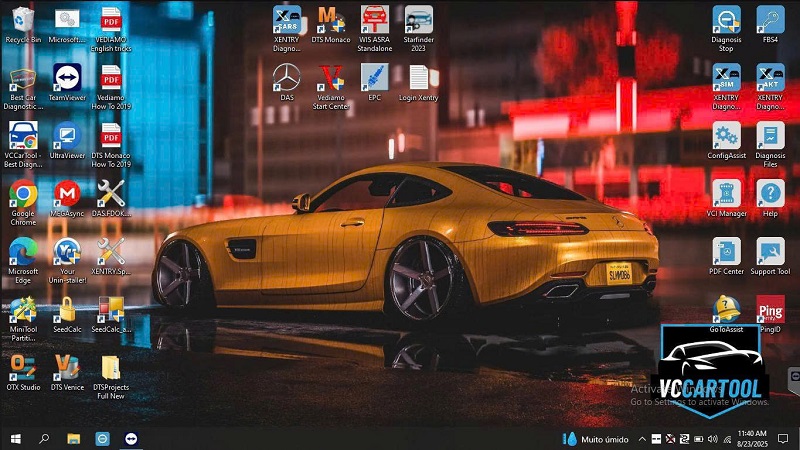Select the SeedCalc padlock icon
This screenshot has width=800, height=450.
click(67, 309)
